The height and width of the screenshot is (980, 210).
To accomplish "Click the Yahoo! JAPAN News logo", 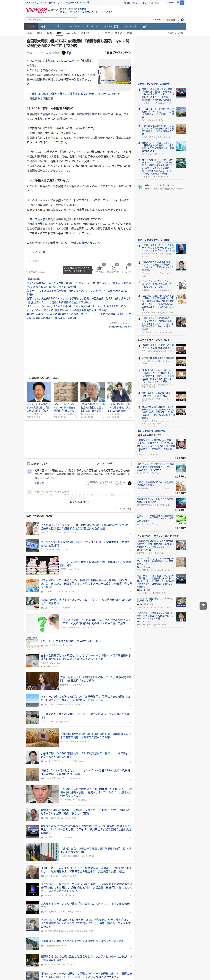I will 42,10.
